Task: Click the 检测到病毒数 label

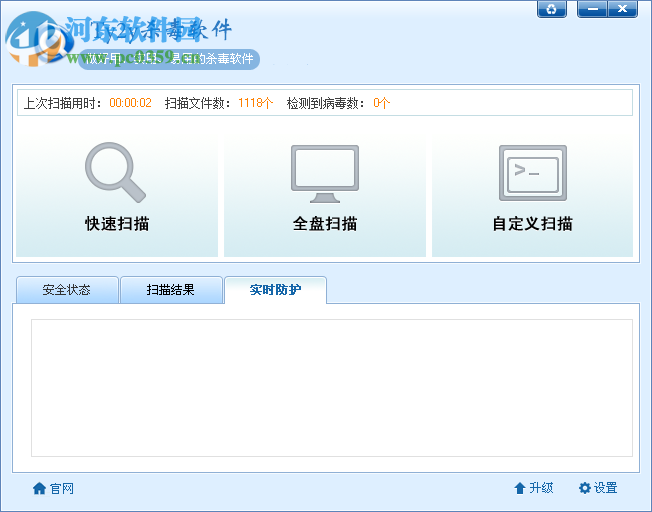Action: [326, 103]
